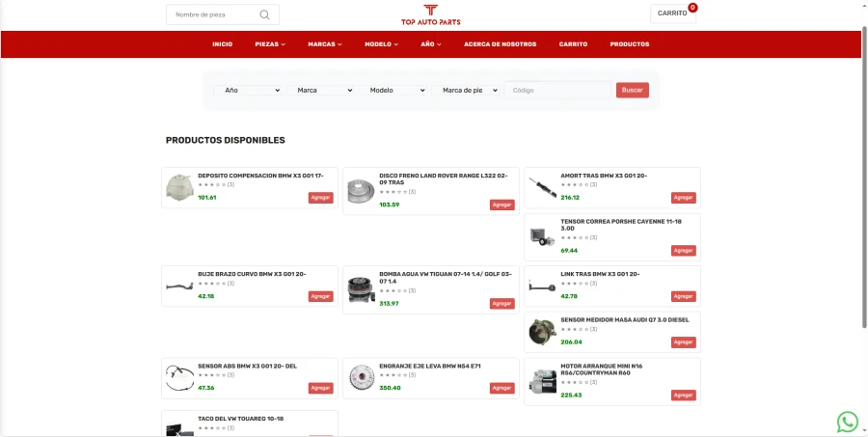868x437 pixels.
Task: Open the Marca de pieza filter dropdown
Action: pyautogui.click(x=465, y=91)
